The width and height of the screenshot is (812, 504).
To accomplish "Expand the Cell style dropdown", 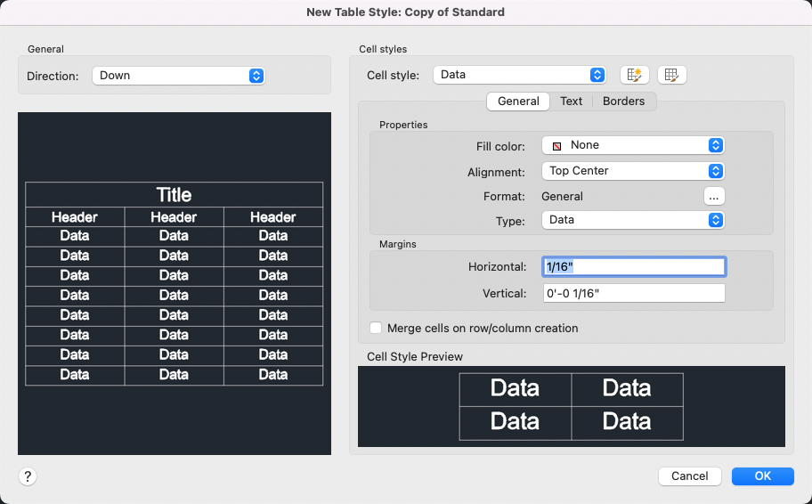I will click(520, 75).
